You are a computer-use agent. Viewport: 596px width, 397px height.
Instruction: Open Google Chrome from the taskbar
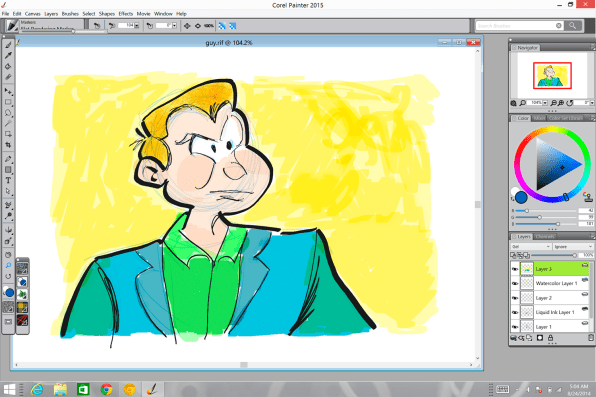pyautogui.click(x=106, y=389)
